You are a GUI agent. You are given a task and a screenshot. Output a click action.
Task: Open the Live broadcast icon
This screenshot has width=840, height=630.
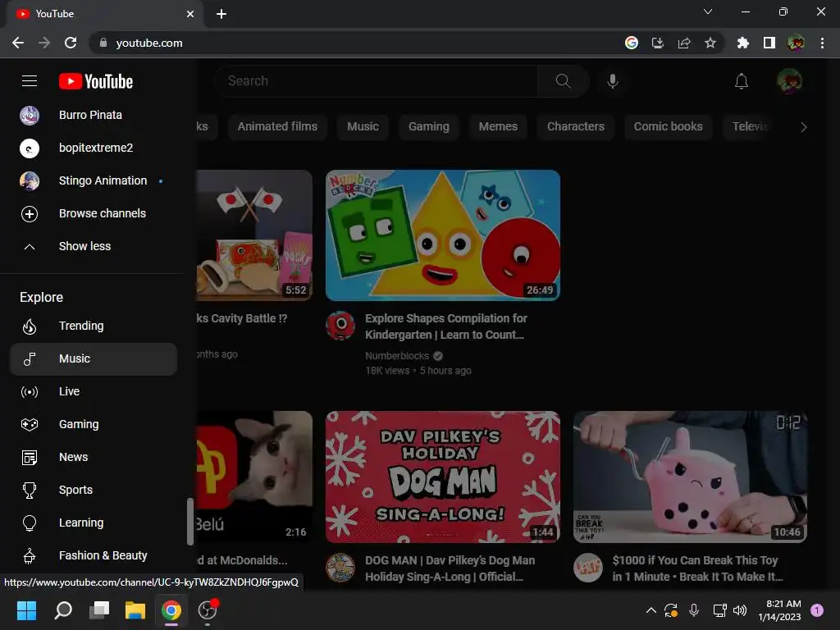tap(30, 392)
